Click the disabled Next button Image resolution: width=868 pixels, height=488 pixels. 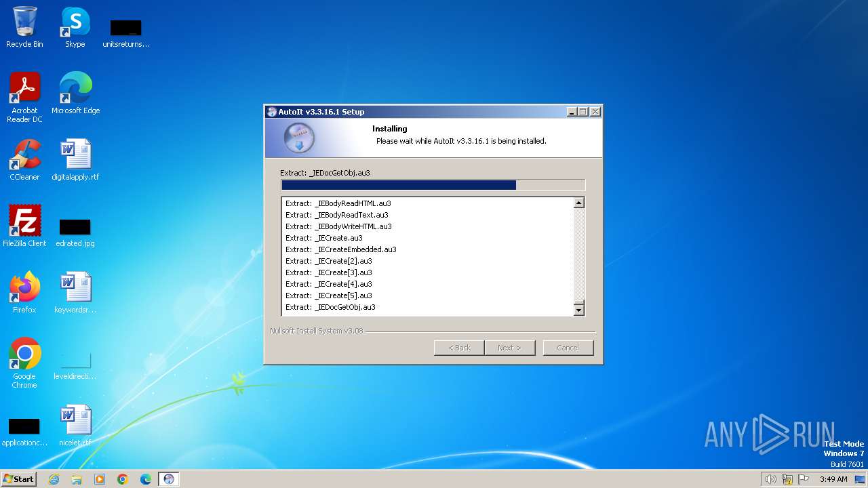pyautogui.click(x=509, y=348)
